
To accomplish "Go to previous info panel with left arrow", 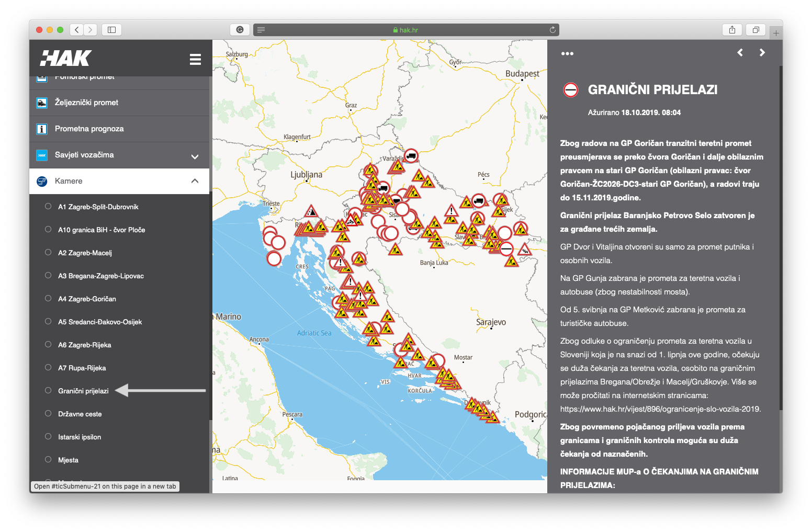I will (x=740, y=52).
